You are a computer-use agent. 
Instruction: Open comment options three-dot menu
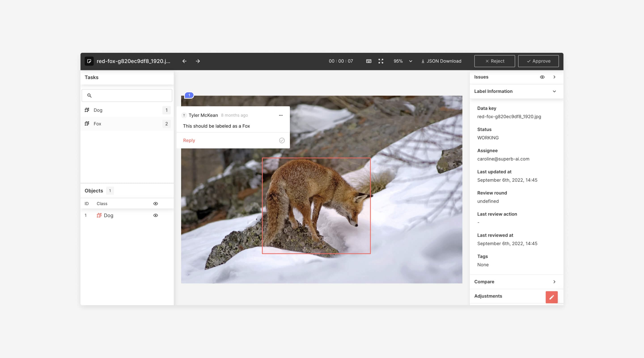click(x=281, y=115)
